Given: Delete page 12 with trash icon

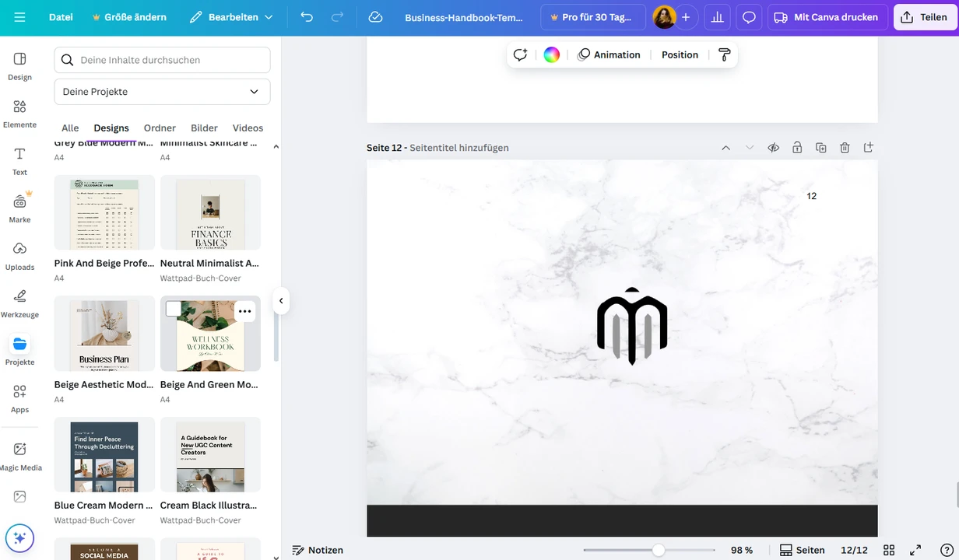Looking at the screenshot, I should [845, 148].
